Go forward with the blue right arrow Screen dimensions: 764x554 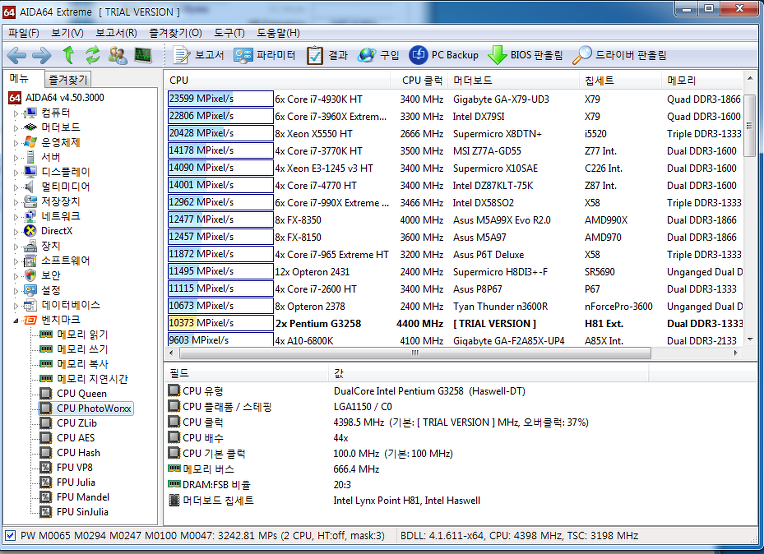[41, 55]
